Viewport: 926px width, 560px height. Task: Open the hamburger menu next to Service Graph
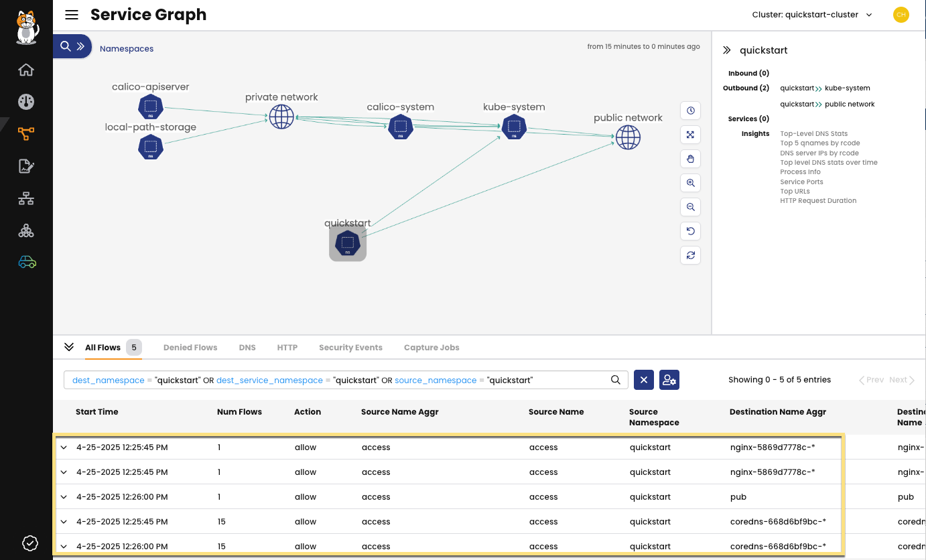pos(72,14)
